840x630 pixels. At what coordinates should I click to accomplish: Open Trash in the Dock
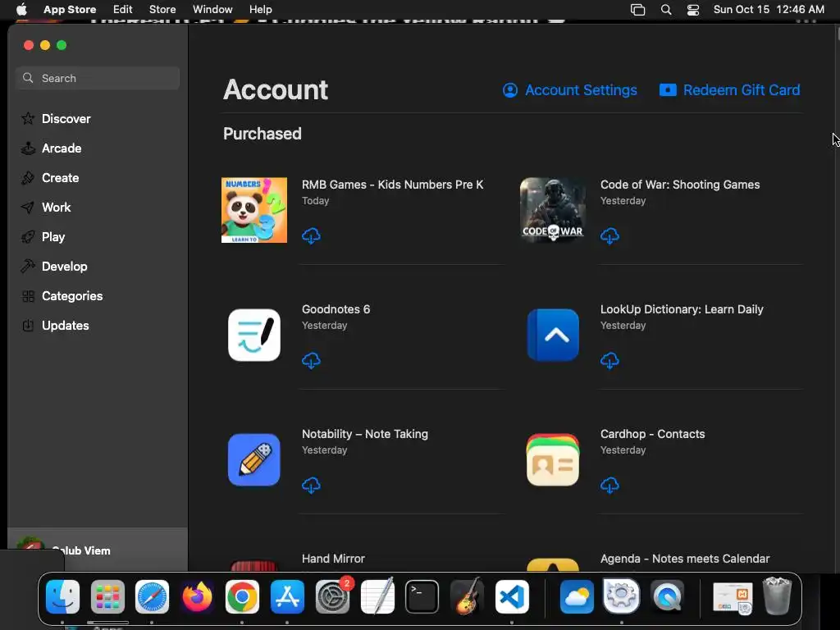click(x=777, y=596)
